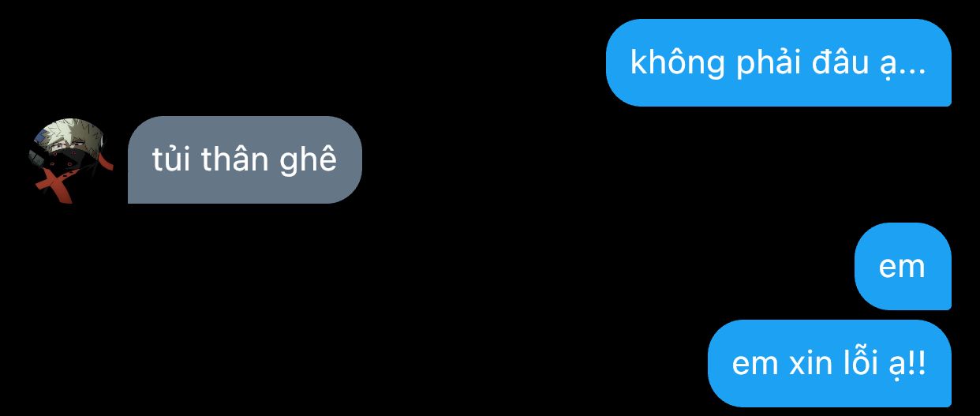The height and width of the screenshot is (416, 980).
Task: Tap the gray "tủi thân ghê" message bubble
Action: pyautogui.click(x=245, y=159)
